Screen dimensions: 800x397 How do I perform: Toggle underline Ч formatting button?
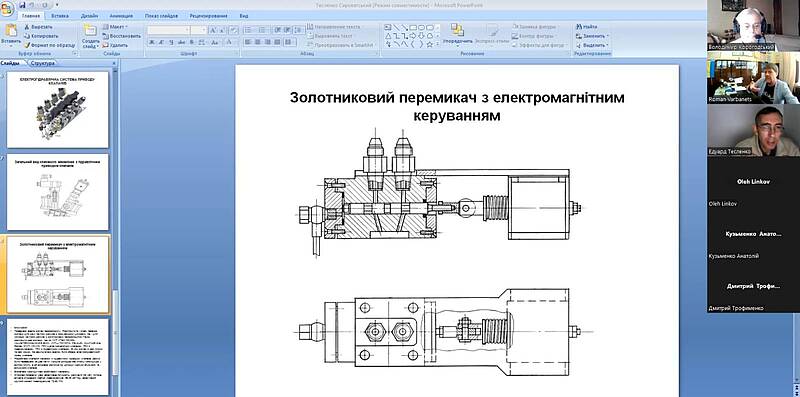click(172, 42)
